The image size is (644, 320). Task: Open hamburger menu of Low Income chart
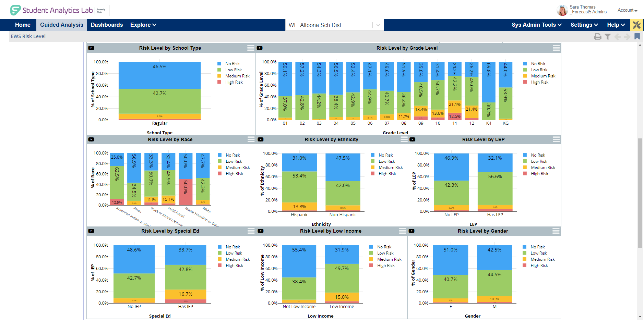tap(403, 231)
